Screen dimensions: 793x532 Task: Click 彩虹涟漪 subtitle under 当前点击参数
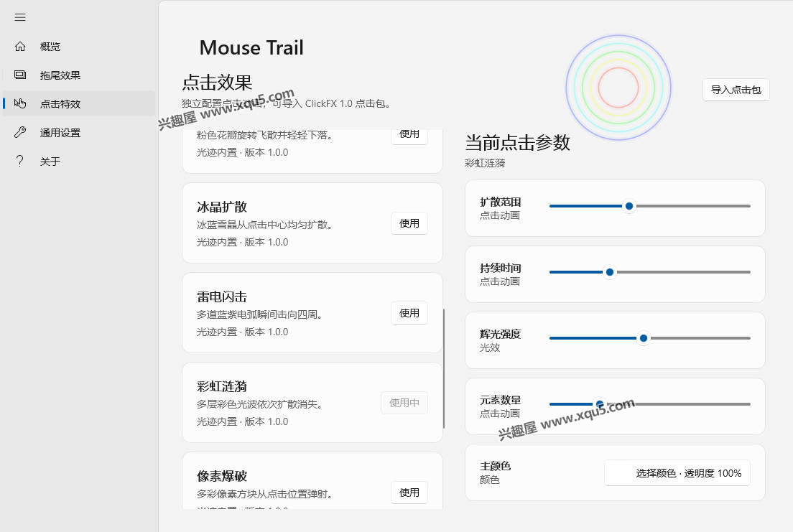[x=485, y=164]
